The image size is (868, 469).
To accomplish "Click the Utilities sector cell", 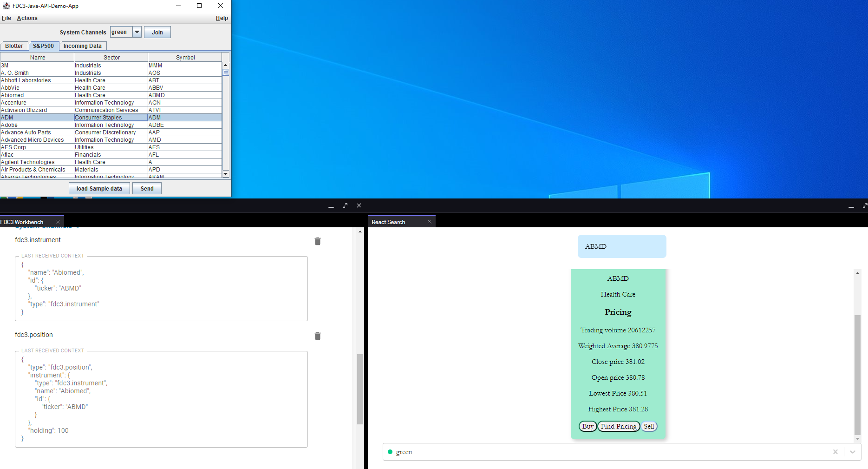I will pos(111,147).
